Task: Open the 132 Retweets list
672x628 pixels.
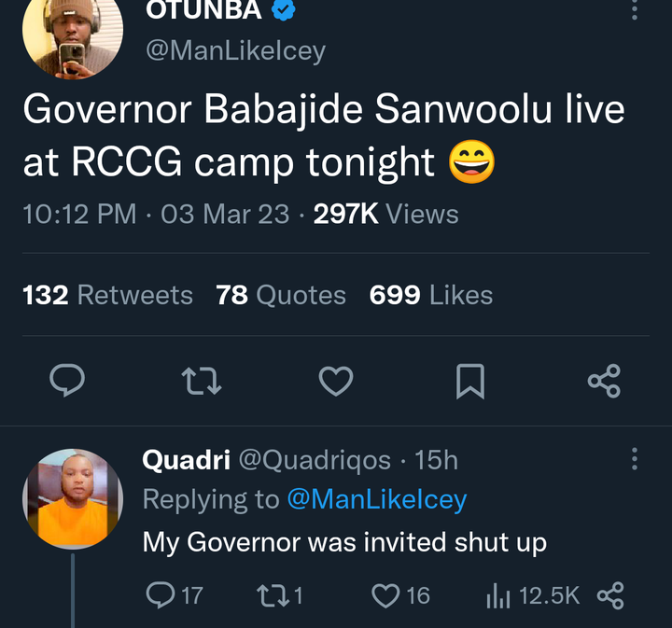Action: click(x=107, y=296)
